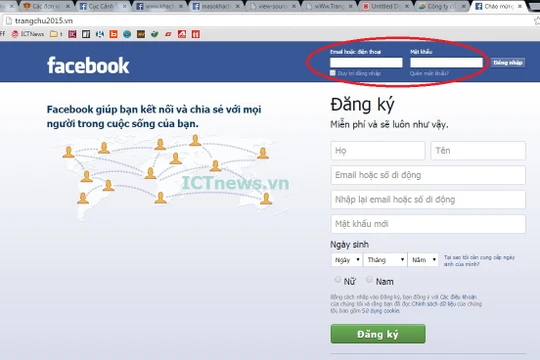Open the black-and-white square bookmark icon
This screenshot has width=540, height=360.
(86, 34)
